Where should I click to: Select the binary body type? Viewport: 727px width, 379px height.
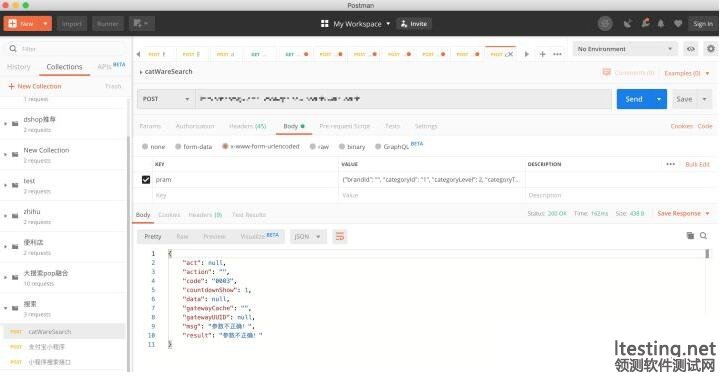coord(342,147)
